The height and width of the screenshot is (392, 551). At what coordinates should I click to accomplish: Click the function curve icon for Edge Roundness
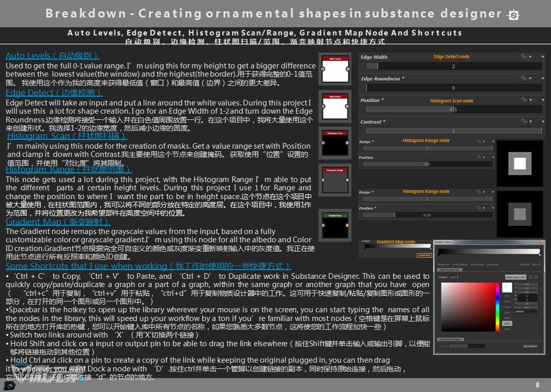pos(524,78)
